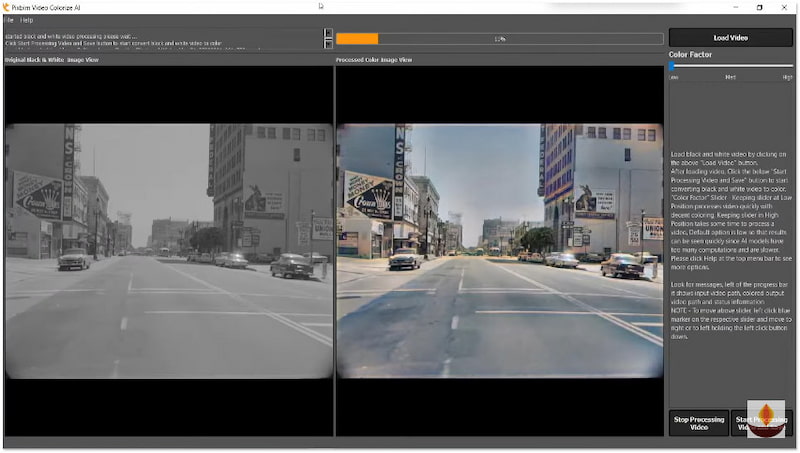This screenshot has height=453, width=800.
Task: Click the Pixbim app logo icon
Action: (7, 7)
